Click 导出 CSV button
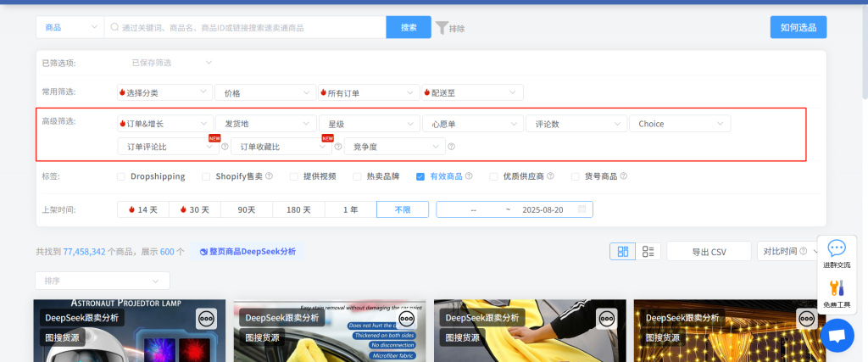The height and width of the screenshot is (362, 868). pyautogui.click(x=709, y=251)
